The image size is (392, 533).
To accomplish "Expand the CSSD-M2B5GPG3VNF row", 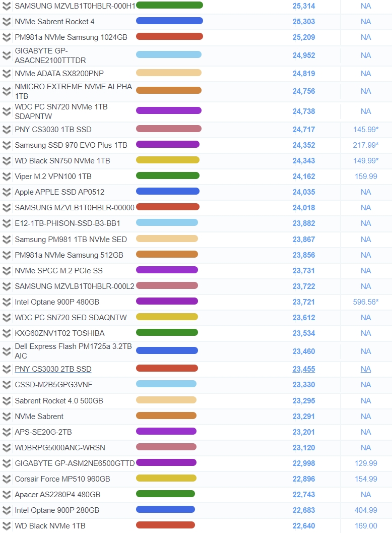I will tap(7, 385).
